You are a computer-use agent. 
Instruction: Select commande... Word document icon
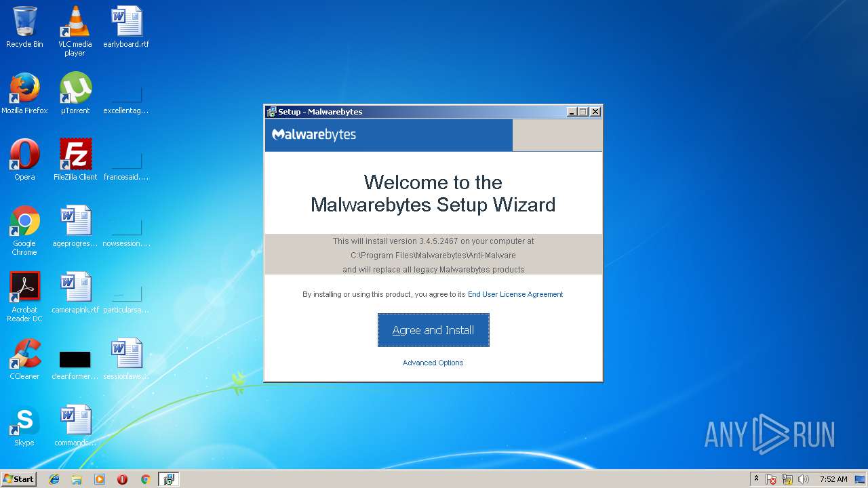(x=75, y=426)
